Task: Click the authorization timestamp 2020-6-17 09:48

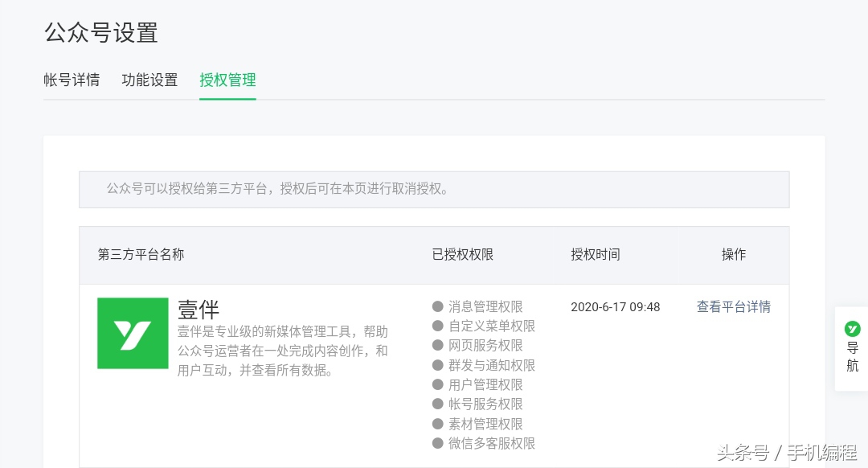Action: (616, 306)
